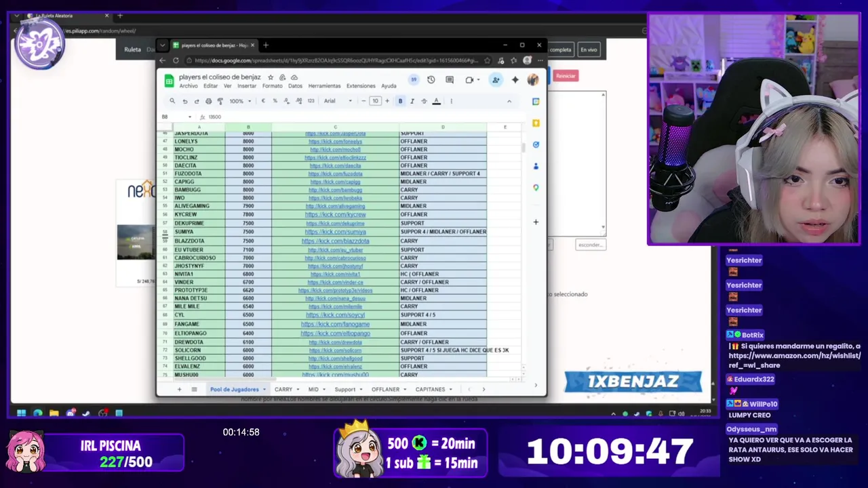Viewport: 868px width, 488px height.
Task: Open the kick.com/fanogame link
Action: click(x=335, y=324)
